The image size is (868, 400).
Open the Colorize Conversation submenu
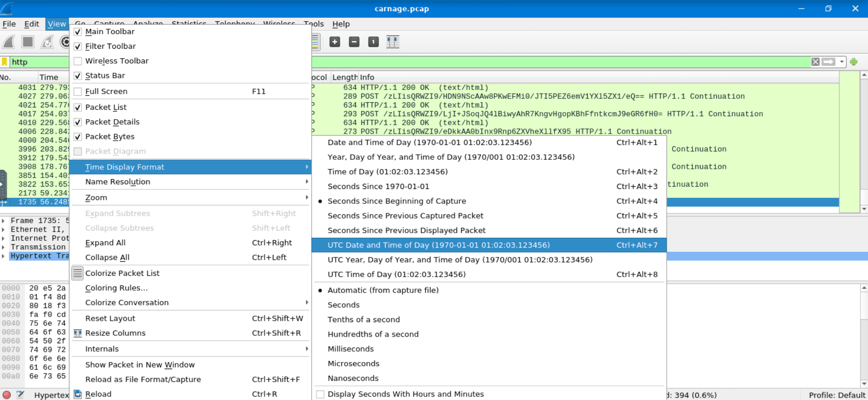tap(190, 302)
